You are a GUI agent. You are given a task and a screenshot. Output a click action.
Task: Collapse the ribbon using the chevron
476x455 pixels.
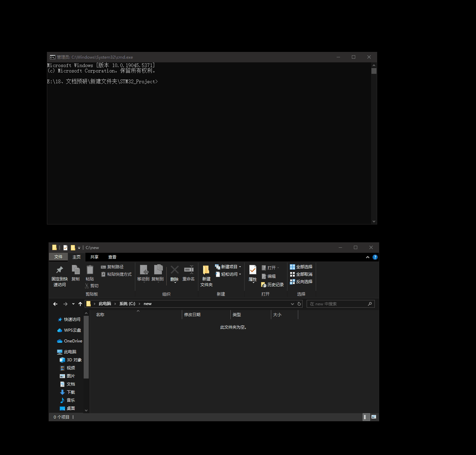tap(368, 257)
